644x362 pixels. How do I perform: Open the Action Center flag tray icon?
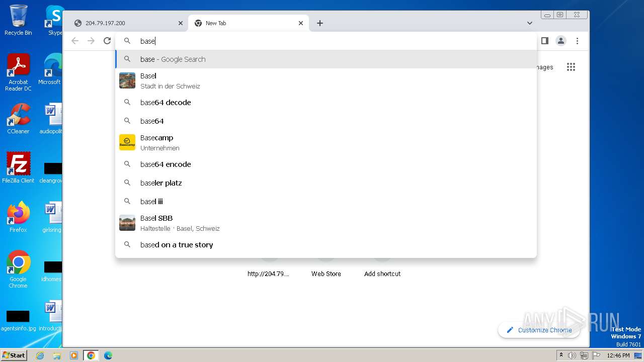click(x=596, y=355)
